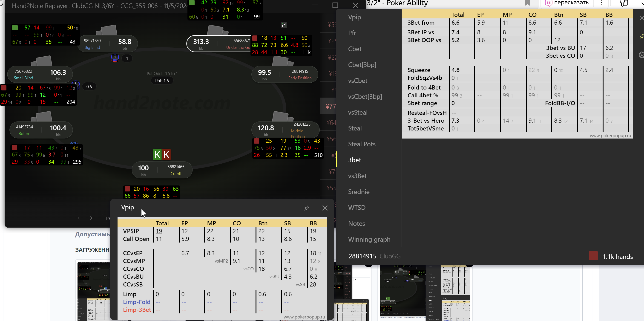The width and height of the screenshot is (644, 321).
Task: Go to next hand with the right arrow
Action: pyautogui.click(x=90, y=218)
